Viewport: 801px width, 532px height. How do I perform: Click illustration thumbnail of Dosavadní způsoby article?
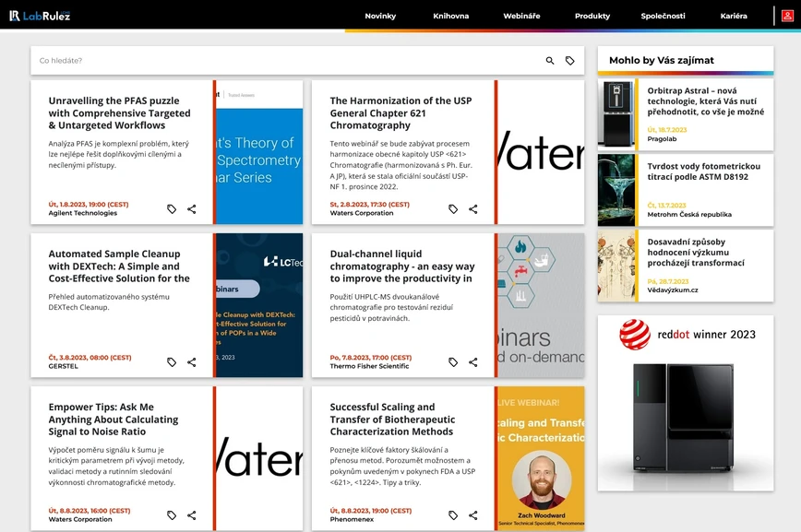click(x=616, y=266)
